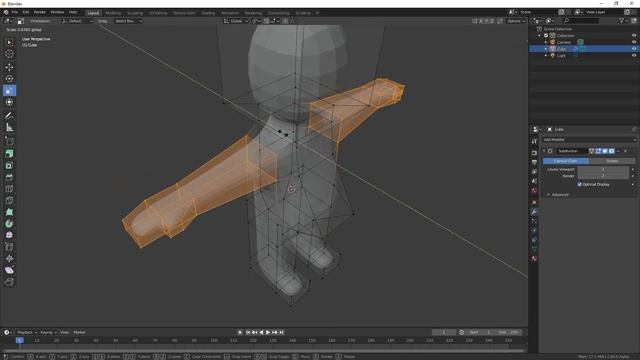640x360 pixels.
Task: Open the Object properties tab
Action: [534, 202]
